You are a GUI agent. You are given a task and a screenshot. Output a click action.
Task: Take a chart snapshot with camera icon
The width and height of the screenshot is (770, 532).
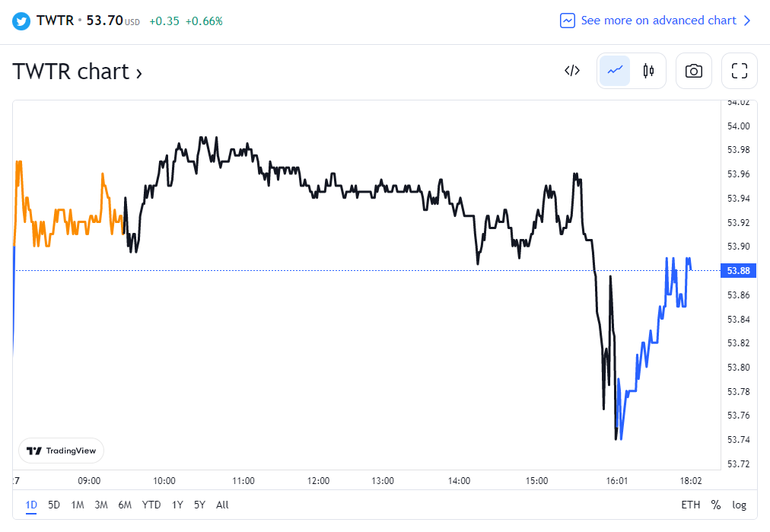(693, 71)
